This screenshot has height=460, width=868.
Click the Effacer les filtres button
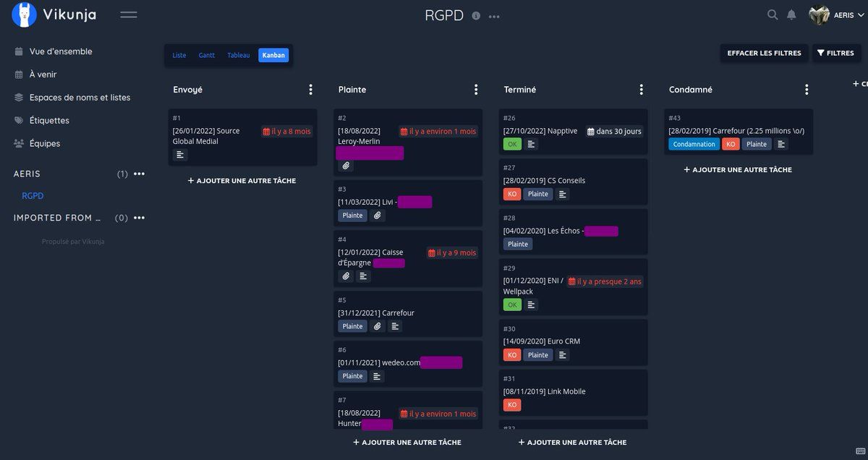pyautogui.click(x=764, y=53)
